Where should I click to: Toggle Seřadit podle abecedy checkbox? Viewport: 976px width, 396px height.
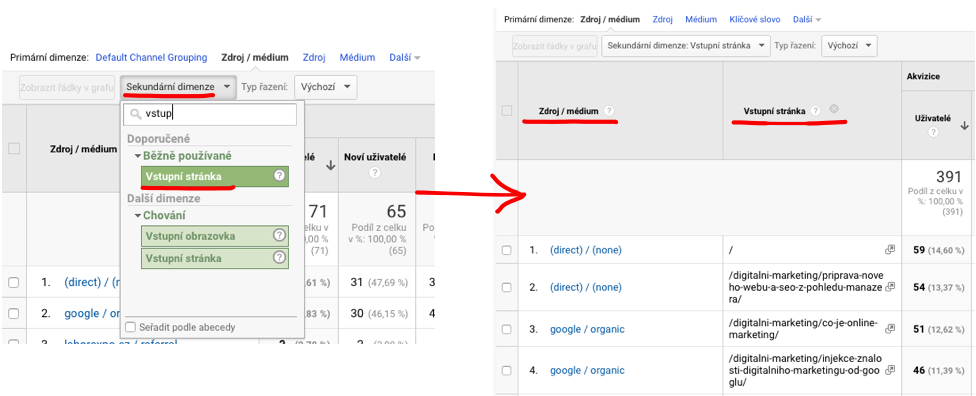(130, 327)
